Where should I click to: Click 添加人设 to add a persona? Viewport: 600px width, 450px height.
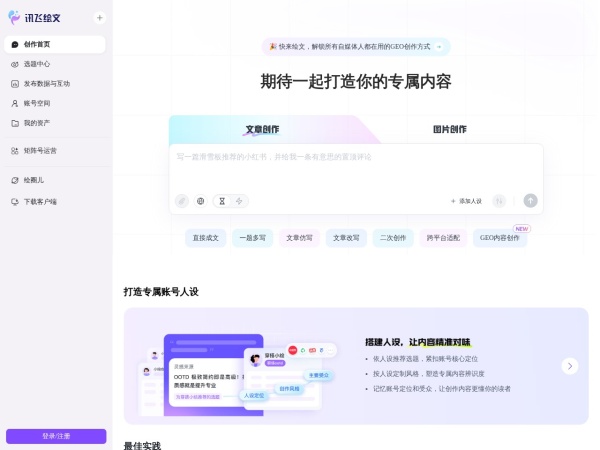coord(466,201)
